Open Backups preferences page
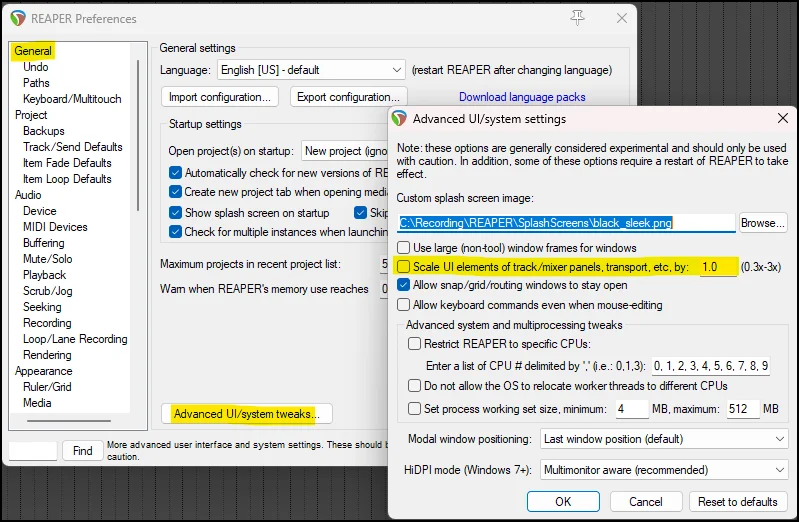This screenshot has height=522, width=799. point(43,131)
